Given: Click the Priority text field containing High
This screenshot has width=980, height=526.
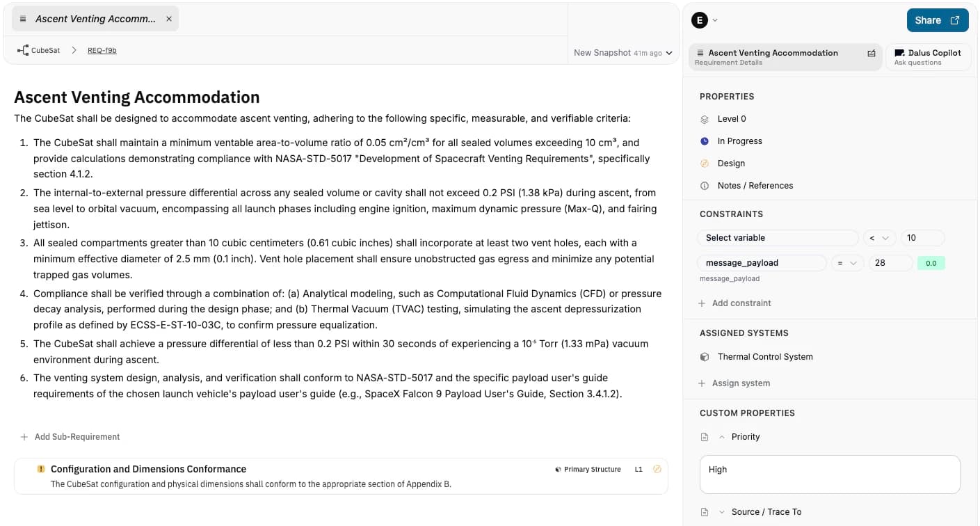Looking at the screenshot, I should (829, 475).
